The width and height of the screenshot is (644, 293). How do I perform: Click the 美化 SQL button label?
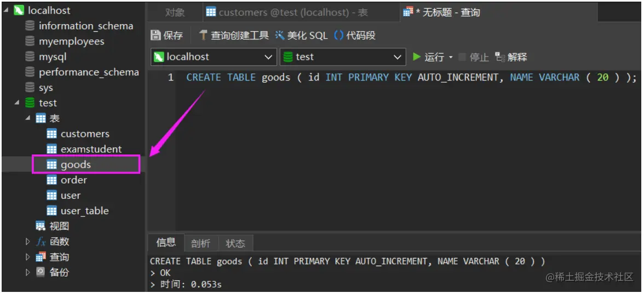coord(307,36)
